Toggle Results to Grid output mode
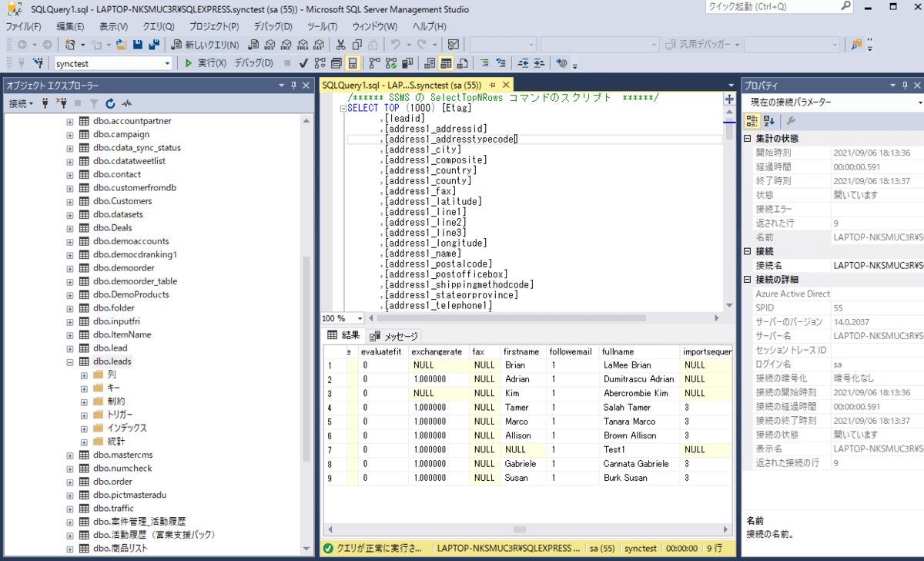Screen dimensions: 924x561 coord(446,63)
